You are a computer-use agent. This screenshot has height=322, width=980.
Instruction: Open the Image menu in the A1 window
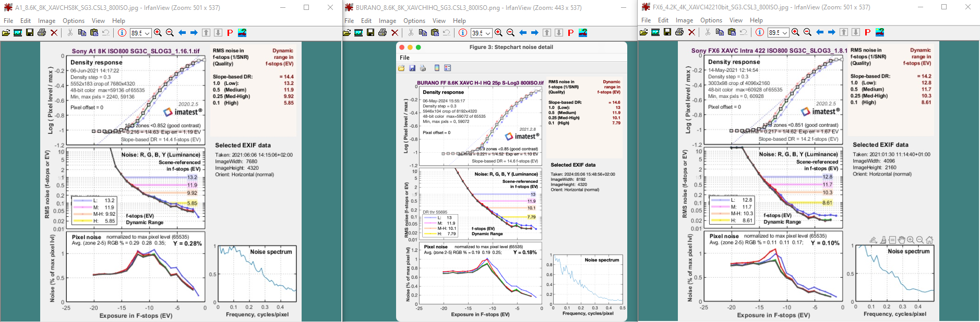pos(46,21)
